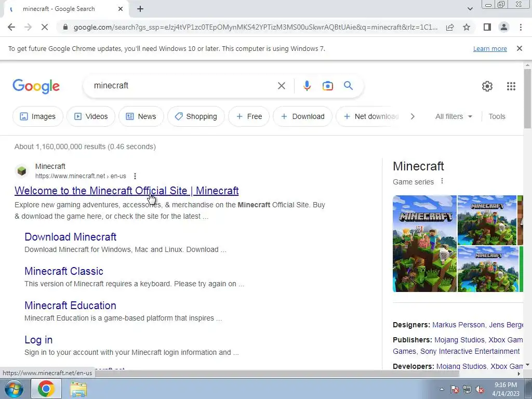
Task: Switch to News results
Action: tap(141, 116)
